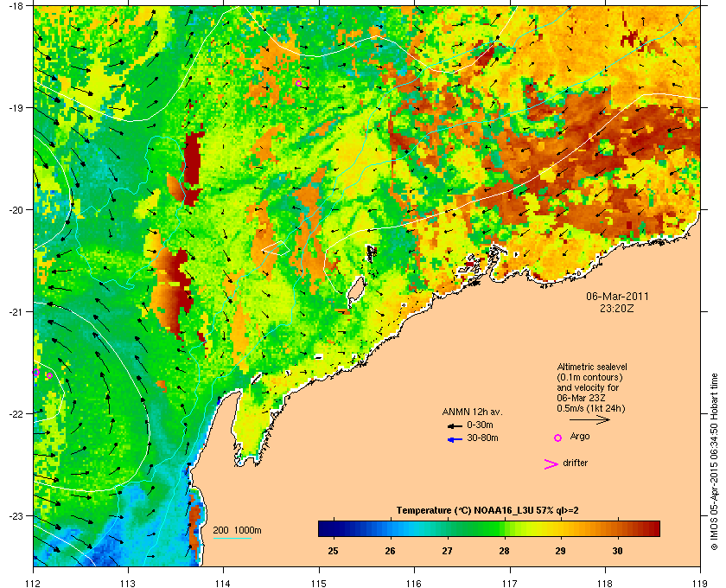The height and width of the screenshot is (588, 726).
Task: Click the 'drifter' legend label
Action: click(x=576, y=463)
